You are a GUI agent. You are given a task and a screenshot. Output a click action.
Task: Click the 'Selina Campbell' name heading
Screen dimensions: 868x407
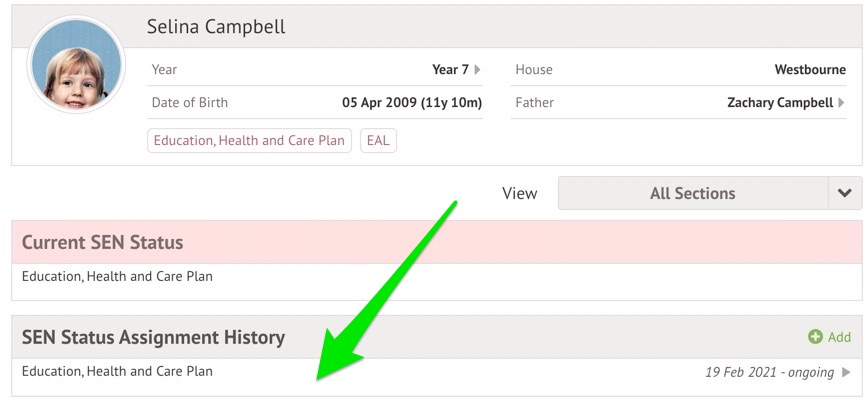point(216,27)
